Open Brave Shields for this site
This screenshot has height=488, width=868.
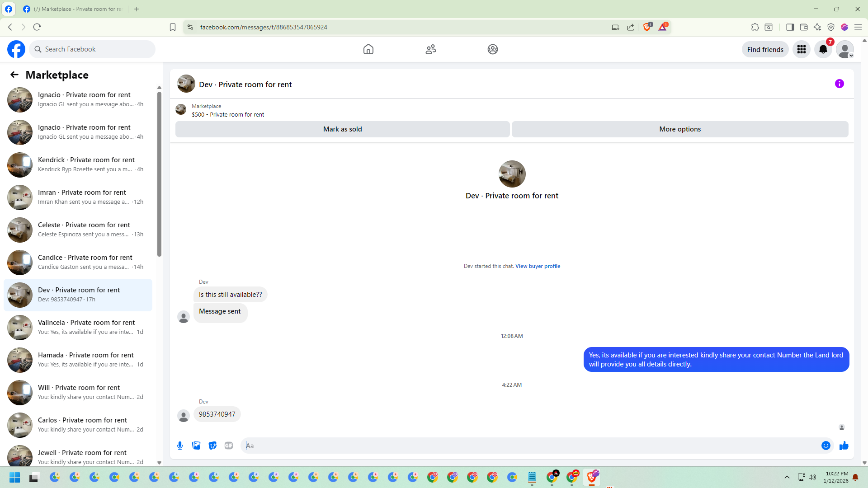point(647,27)
